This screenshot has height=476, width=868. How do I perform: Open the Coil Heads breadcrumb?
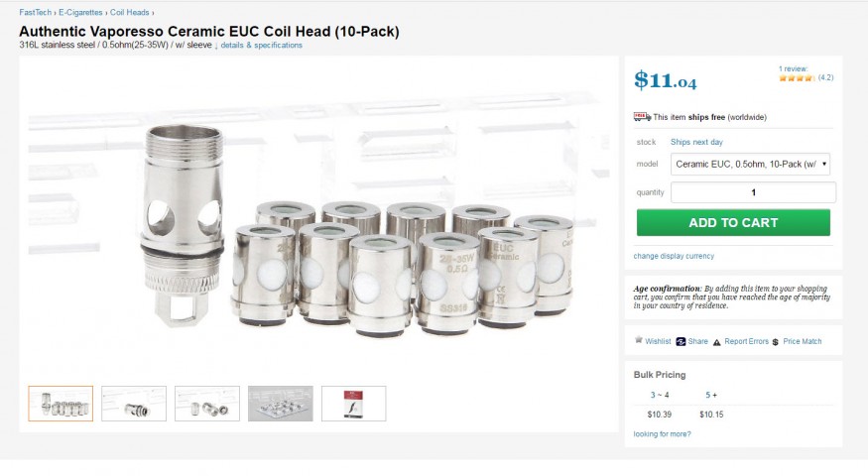(x=129, y=12)
